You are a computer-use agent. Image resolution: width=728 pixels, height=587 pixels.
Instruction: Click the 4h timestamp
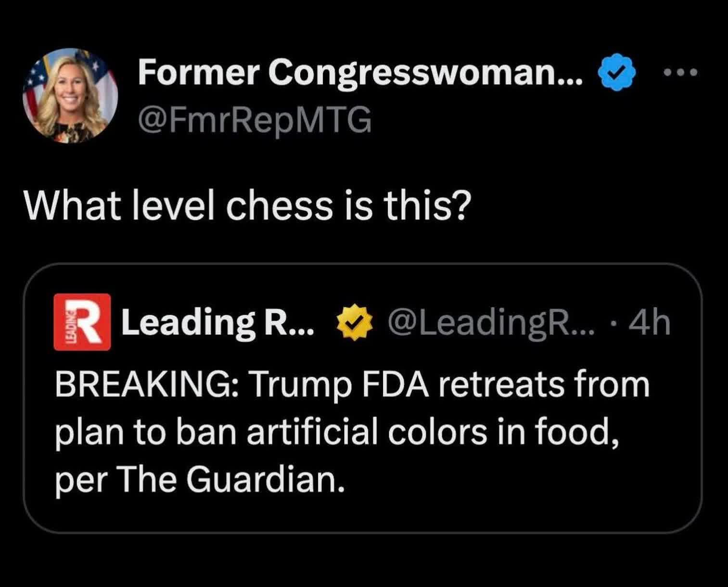(651, 323)
